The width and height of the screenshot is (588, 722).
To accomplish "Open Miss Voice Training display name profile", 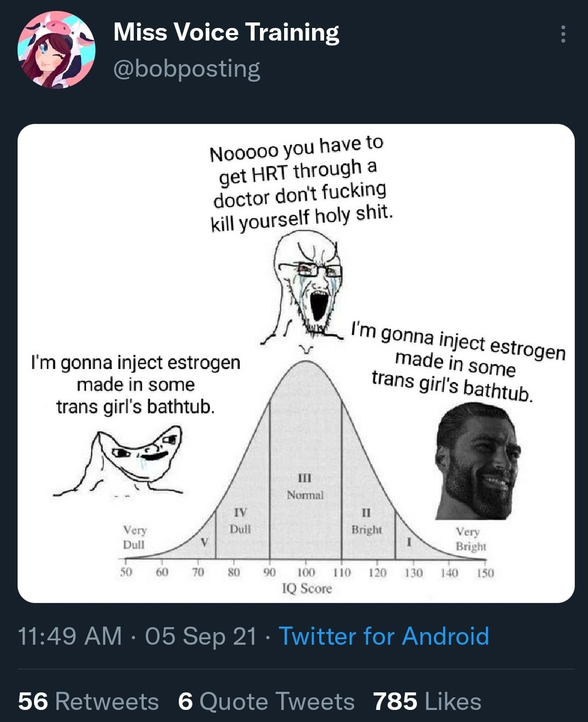I will (x=226, y=32).
